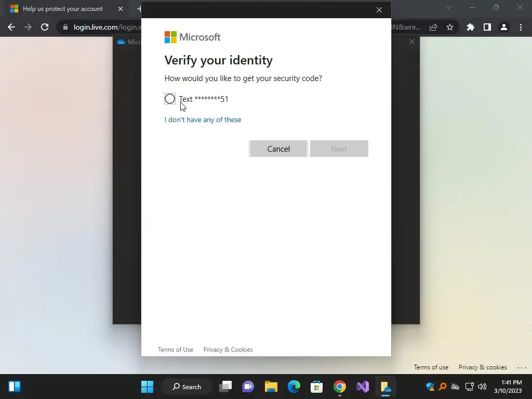This screenshot has width=532, height=399.
Task: Open Privacy & cookies on background page
Action: coord(483,367)
